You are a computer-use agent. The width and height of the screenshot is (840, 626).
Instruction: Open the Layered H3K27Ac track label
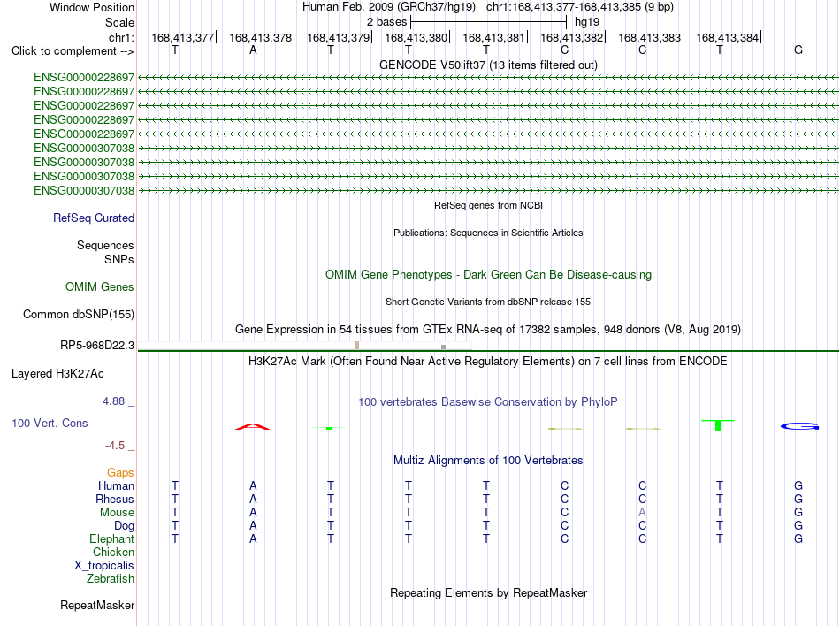[57, 374]
